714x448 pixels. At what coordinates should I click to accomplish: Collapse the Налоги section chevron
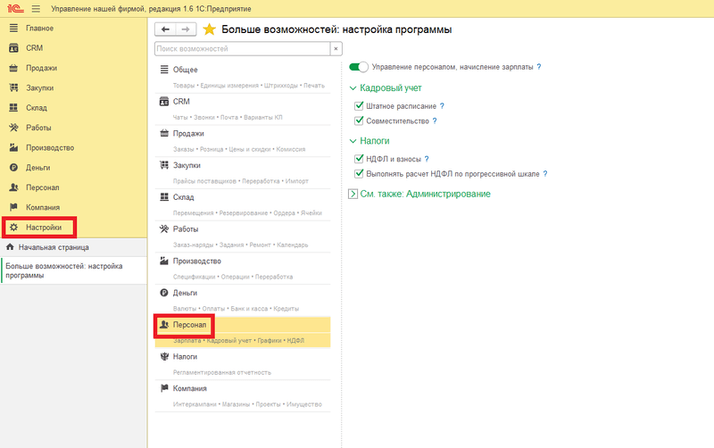353,141
